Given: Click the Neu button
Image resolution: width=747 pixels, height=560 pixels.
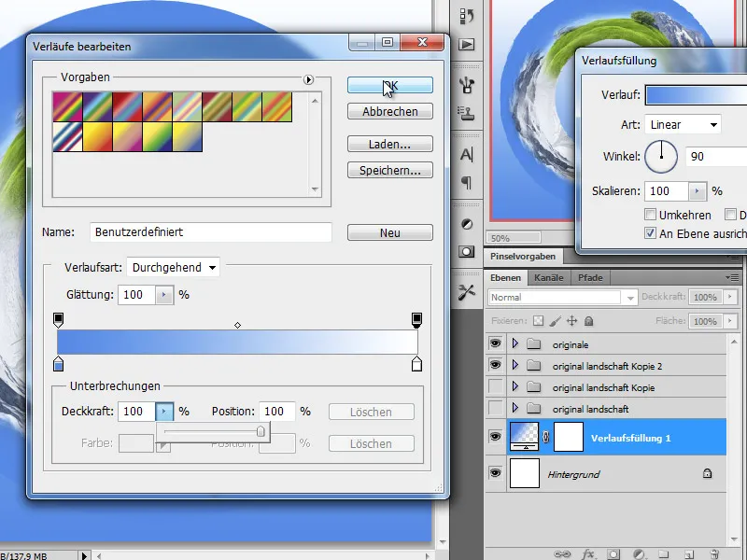Looking at the screenshot, I should coord(390,232).
